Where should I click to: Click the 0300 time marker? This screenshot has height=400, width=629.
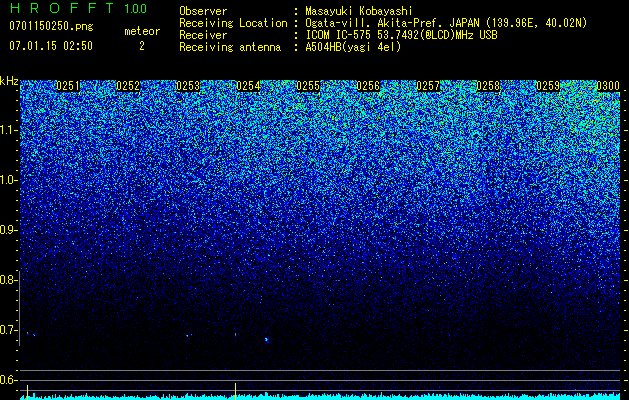point(608,86)
